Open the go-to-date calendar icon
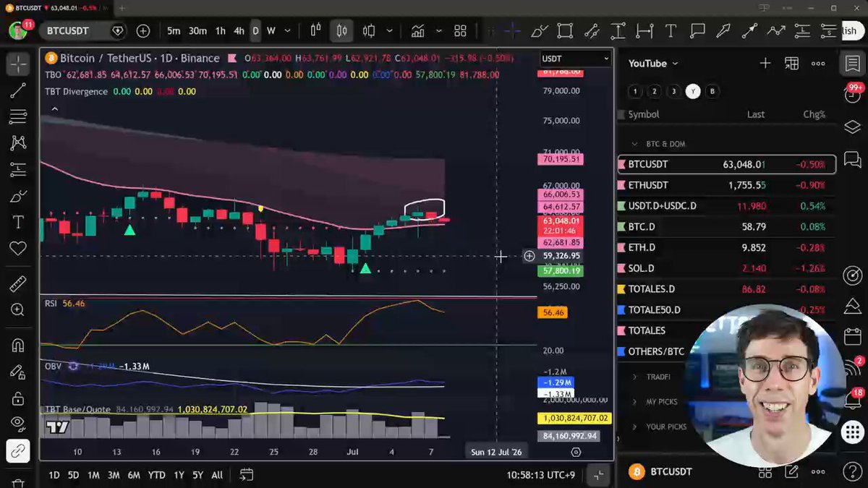 tap(246, 475)
